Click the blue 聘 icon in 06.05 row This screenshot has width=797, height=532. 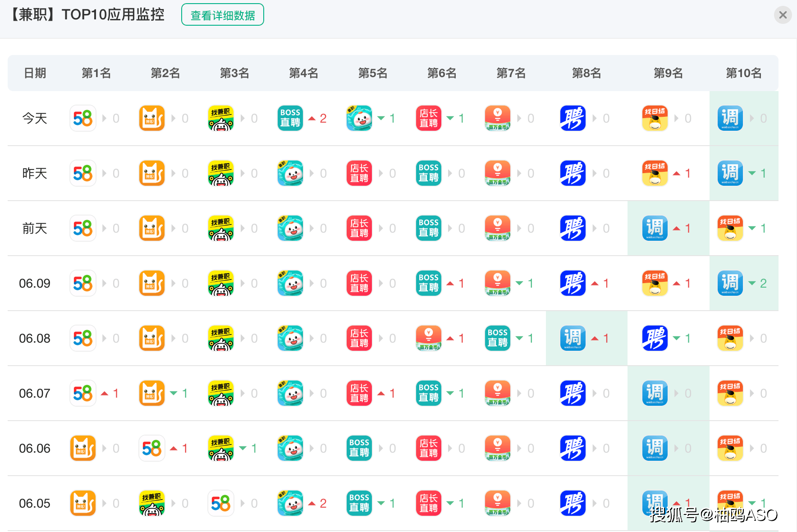point(573,503)
